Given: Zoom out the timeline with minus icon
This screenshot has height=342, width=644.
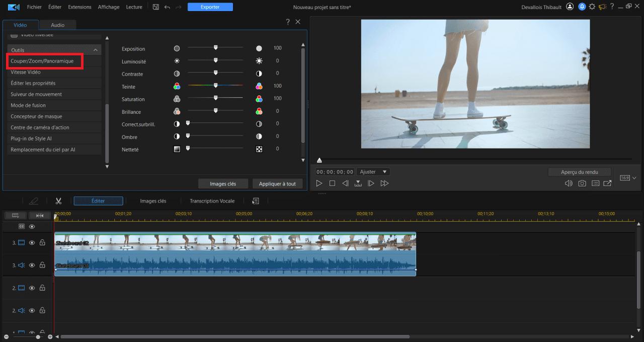Looking at the screenshot, I should coord(6,336).
